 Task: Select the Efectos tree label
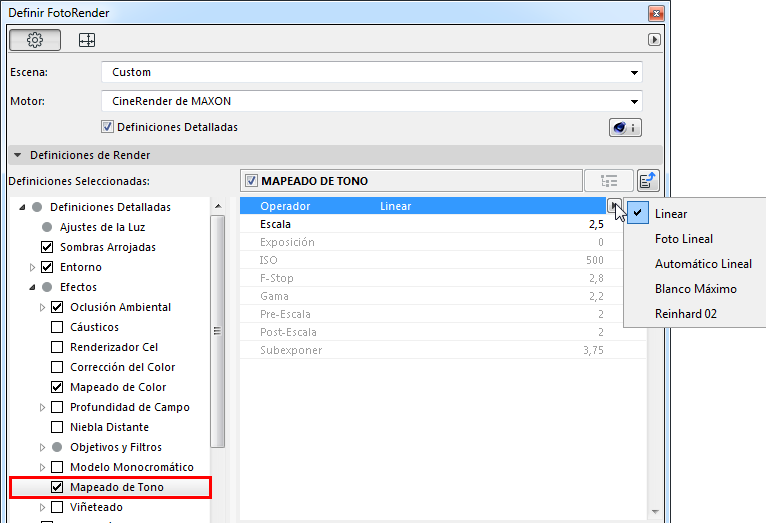tap(79, 287)
